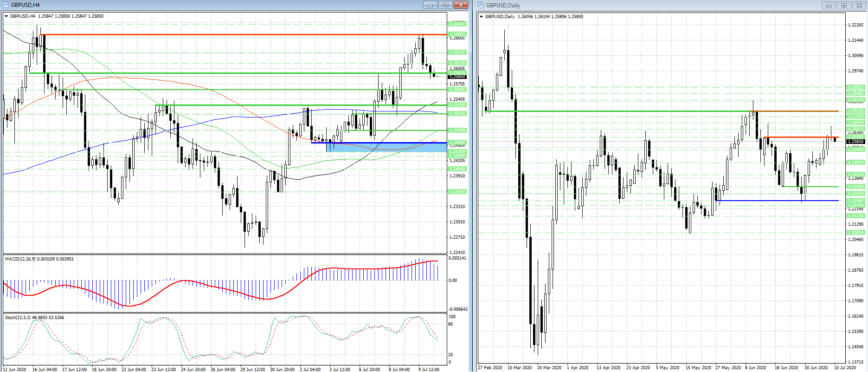Image resolution: width=868 pixels, height=372 pixels.
Task: Click the 1.17915 value on the Daily price scale
Action: click(855, 286)
